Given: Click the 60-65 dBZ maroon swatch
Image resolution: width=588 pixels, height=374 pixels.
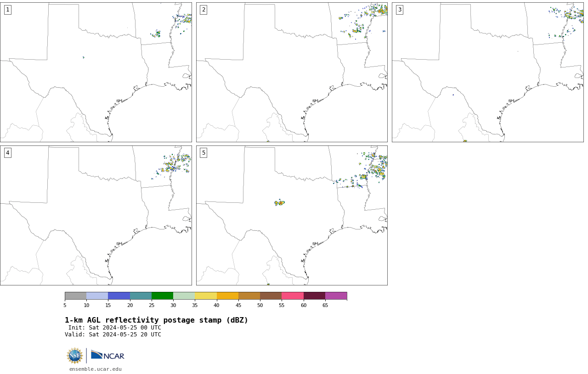Looking at the screenshot, I should 314,296.
